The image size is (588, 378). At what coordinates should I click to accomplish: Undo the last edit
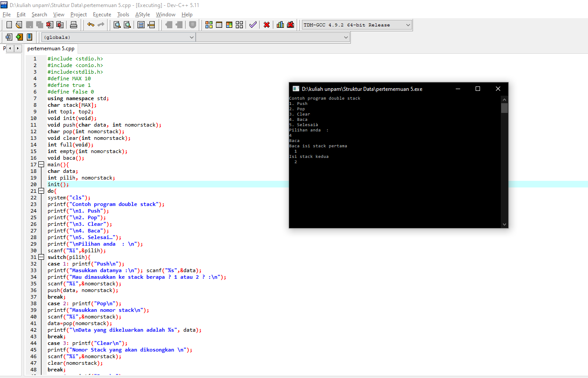click(x=90, y=25)
